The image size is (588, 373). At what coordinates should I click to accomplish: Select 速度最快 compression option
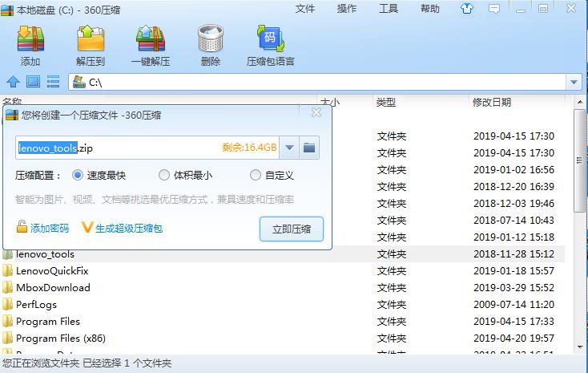click(x=78, y=175)
